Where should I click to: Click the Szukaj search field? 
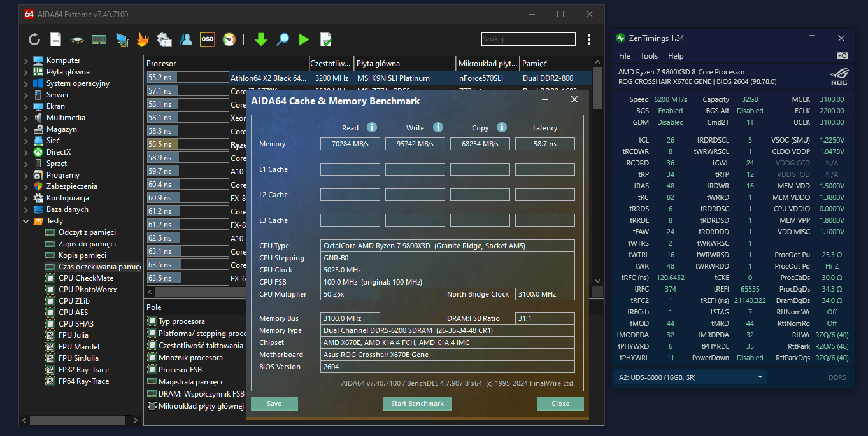click(x=528, y=39)
